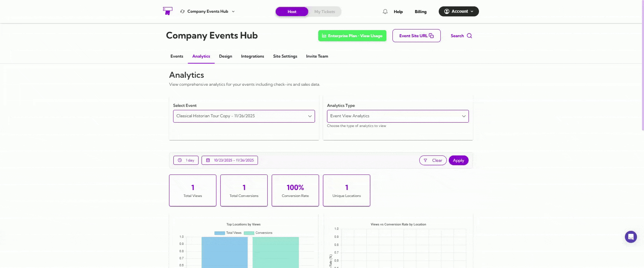
Task: Click the purple ticket logo icon
Action: (167, 11)
